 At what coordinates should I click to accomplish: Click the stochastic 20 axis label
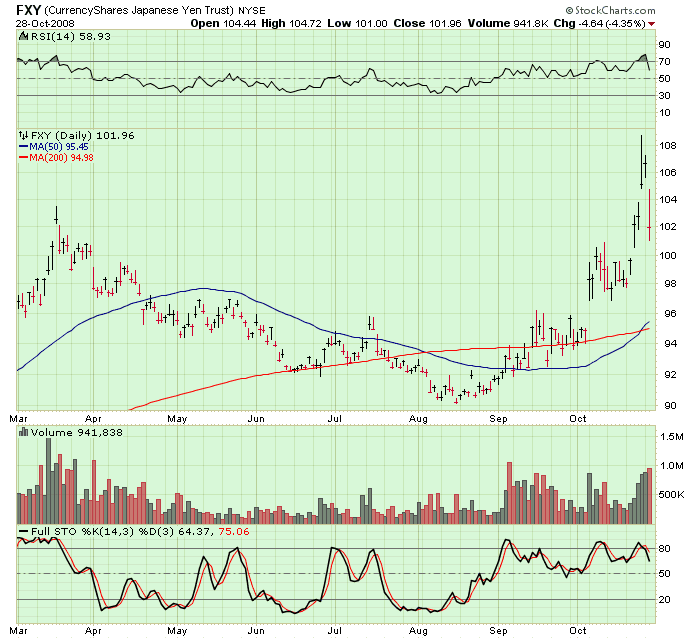tap(665, 600)
